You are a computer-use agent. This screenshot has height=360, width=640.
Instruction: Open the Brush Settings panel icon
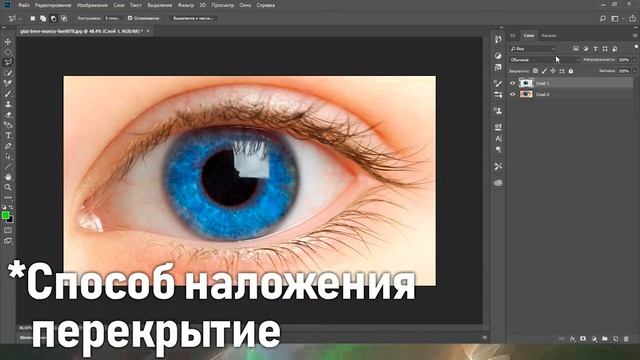click(498, 83)
